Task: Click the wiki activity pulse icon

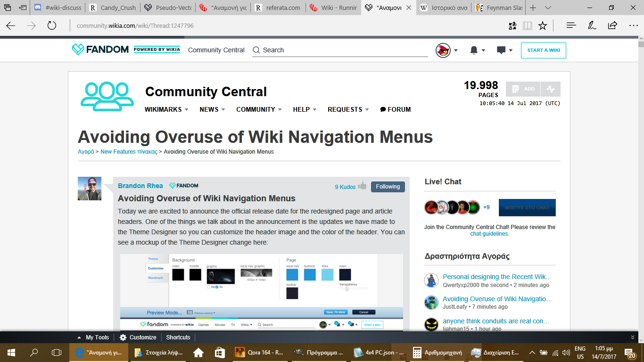Action: click(x=551, y=89)
